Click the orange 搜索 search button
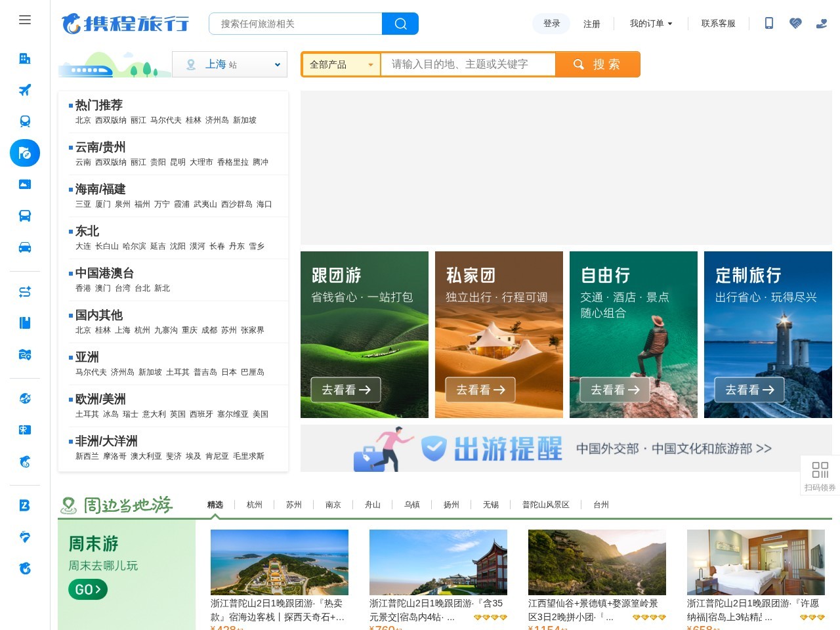 coord(598,64)
